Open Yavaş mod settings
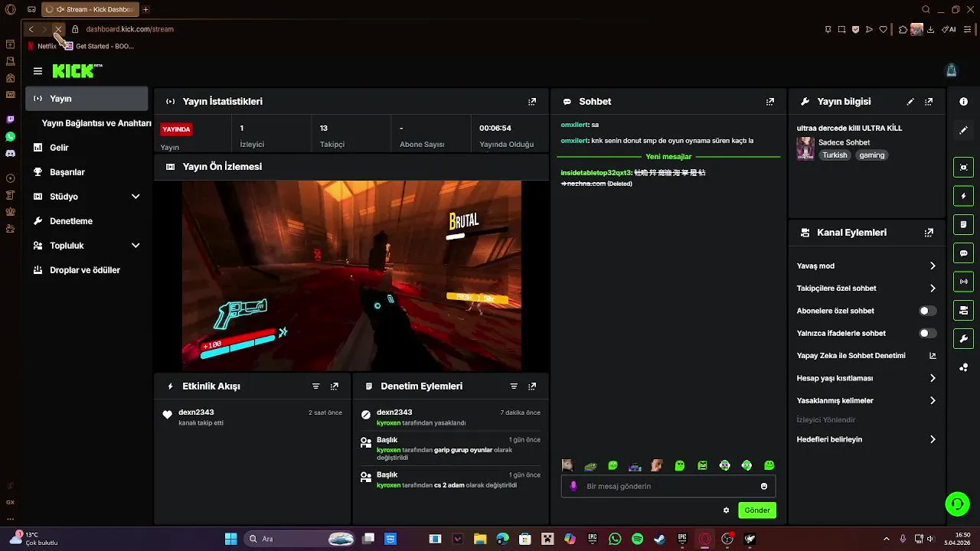 [866, 266]
